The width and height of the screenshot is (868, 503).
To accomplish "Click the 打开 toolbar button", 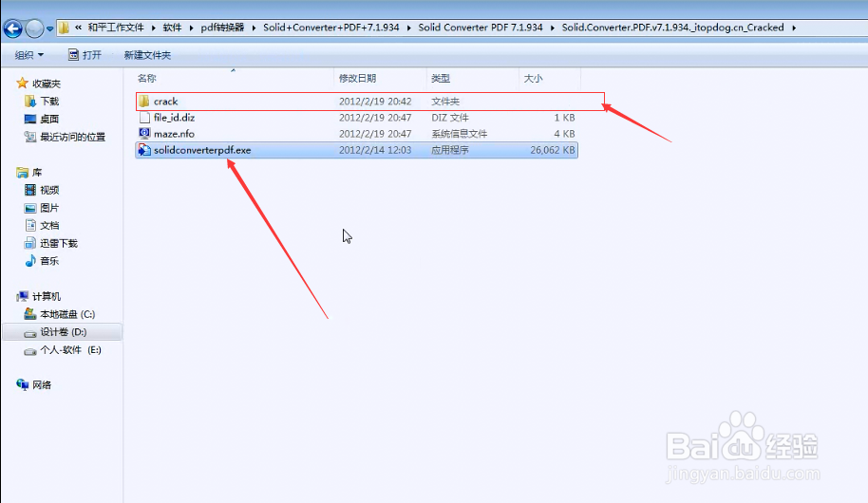I will tap(85, 55).
